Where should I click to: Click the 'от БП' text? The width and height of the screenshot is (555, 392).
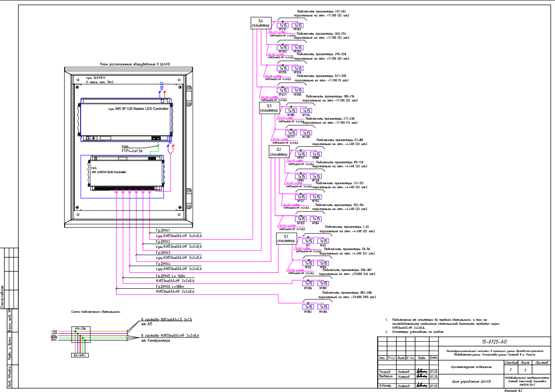146,325
